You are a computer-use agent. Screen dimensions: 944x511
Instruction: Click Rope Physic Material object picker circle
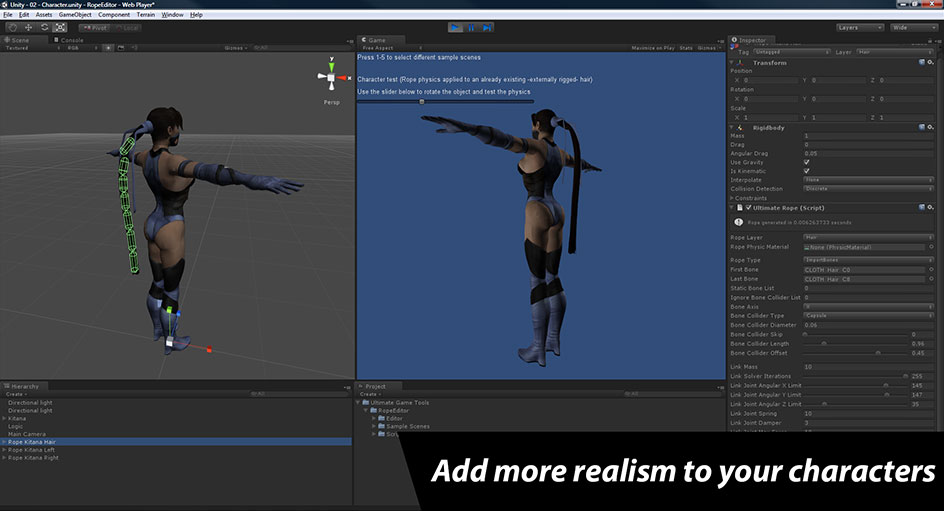click(931, 247)
